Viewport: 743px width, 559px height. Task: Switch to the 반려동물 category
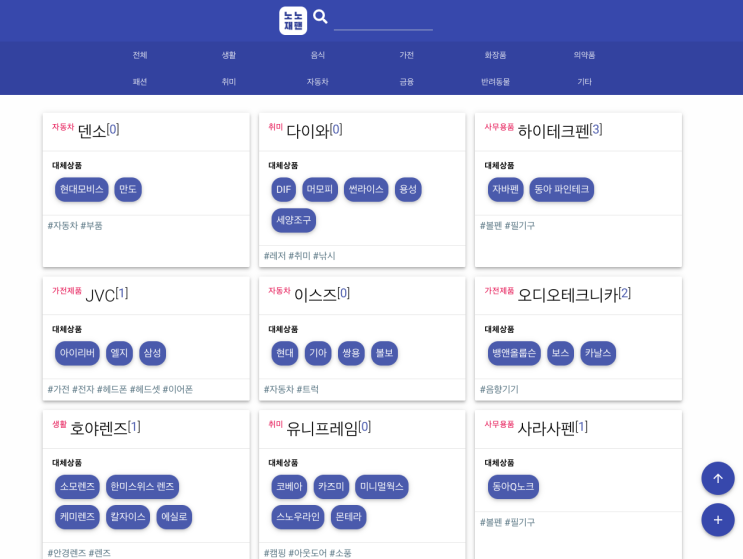coord(495,82)
